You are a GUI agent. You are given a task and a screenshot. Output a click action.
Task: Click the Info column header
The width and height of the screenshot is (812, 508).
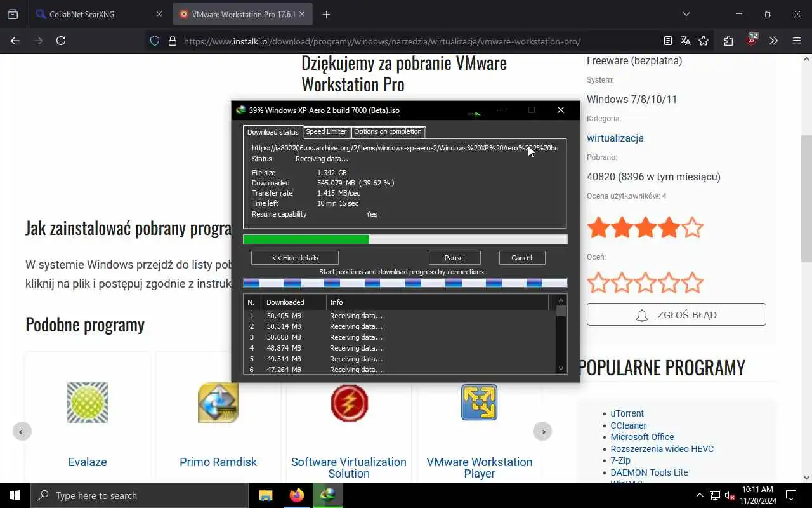tap(438, 302)
